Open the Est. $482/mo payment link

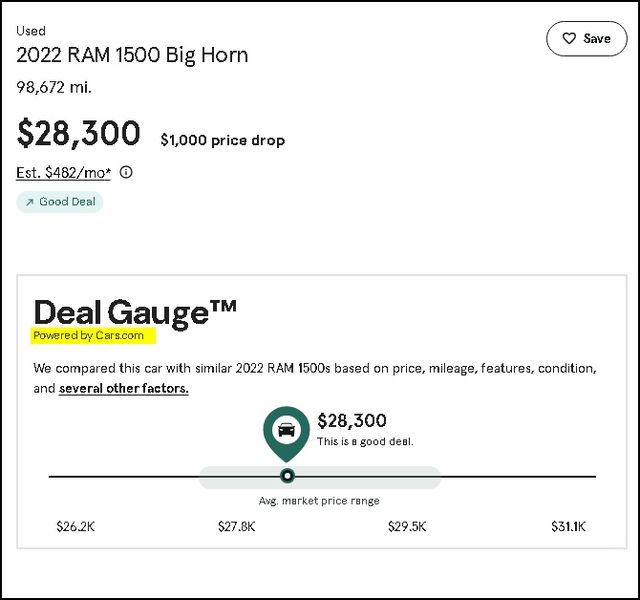[63, 173]
